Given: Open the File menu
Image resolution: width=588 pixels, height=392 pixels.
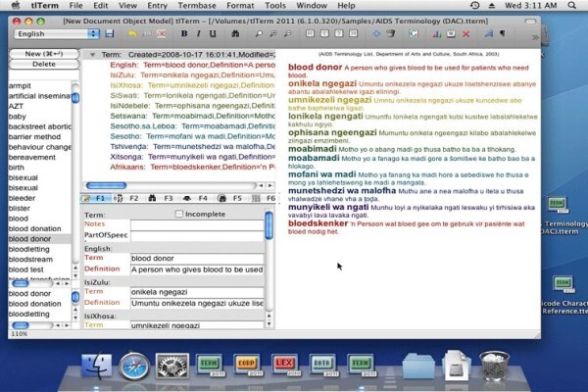Looking at the screenshot, I should point(75,5).
